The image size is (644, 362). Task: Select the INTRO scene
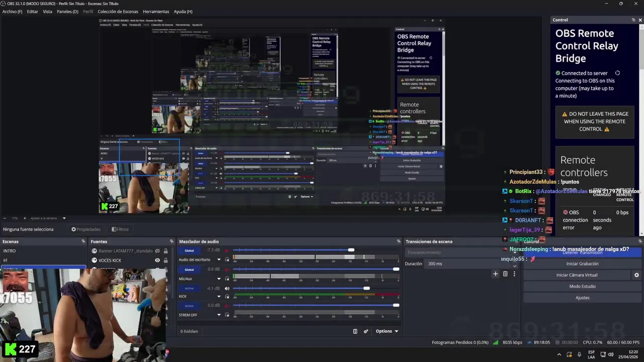point(43,251)
